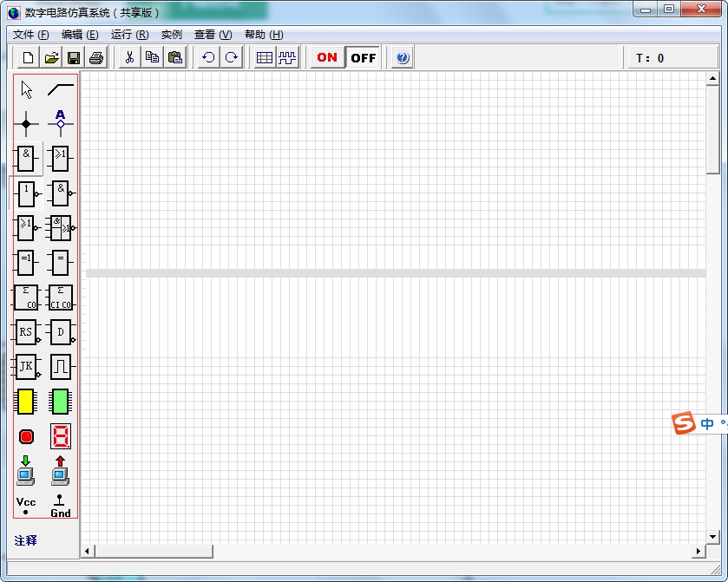This screenshot has width=728, height=582.
Task: Open a file via folder icon
Action: click(x=51, y=57)
